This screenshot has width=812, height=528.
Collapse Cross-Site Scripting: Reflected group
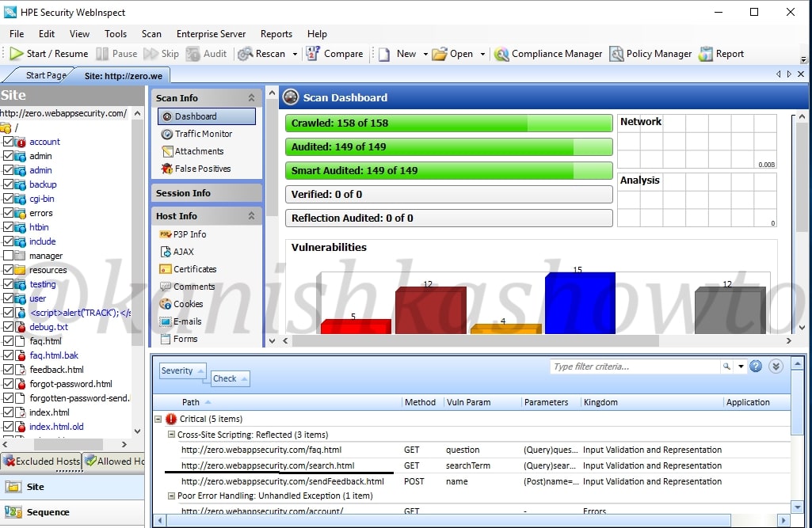click(171, 435)
